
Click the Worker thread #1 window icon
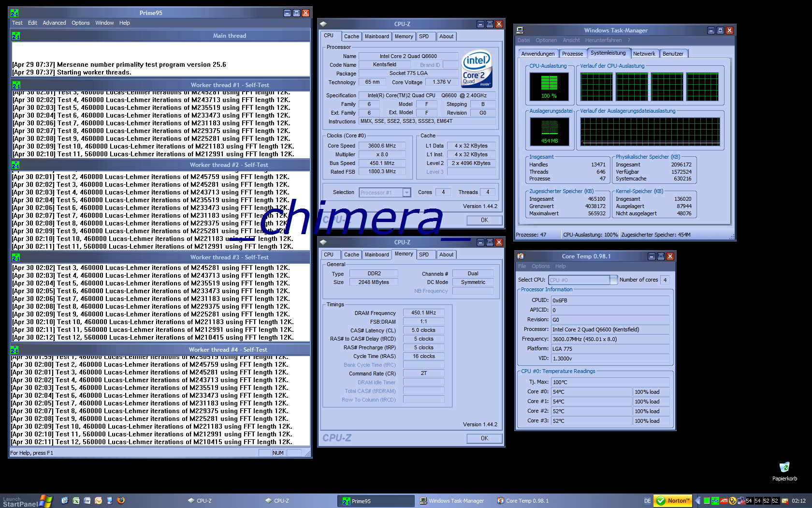click(16, 85)
